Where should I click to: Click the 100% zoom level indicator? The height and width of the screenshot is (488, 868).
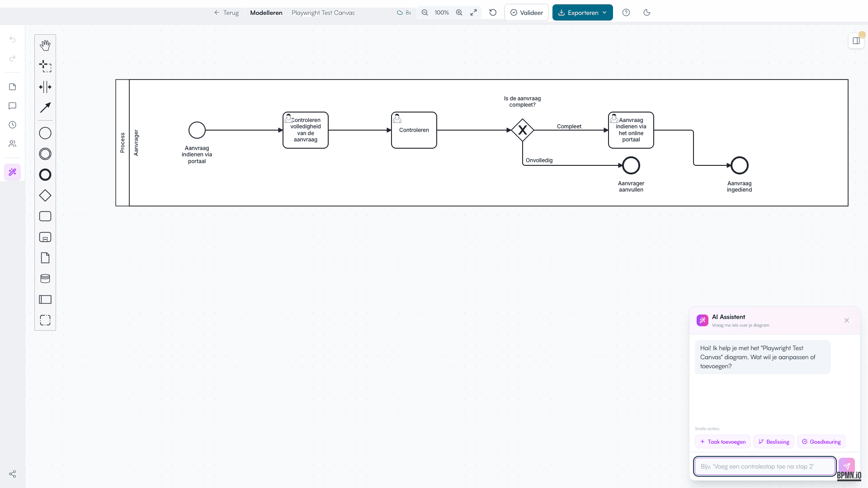pyautogui.click(x=442, y=13)
